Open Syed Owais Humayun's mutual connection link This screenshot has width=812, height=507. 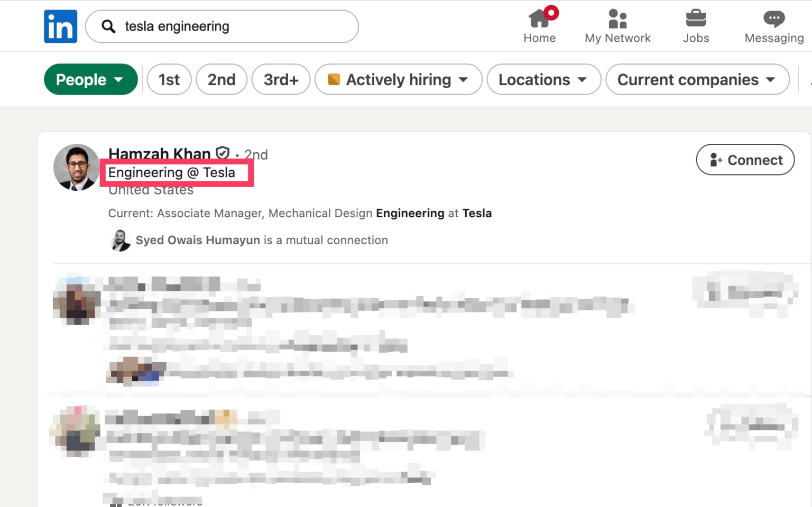coord(197,240)
